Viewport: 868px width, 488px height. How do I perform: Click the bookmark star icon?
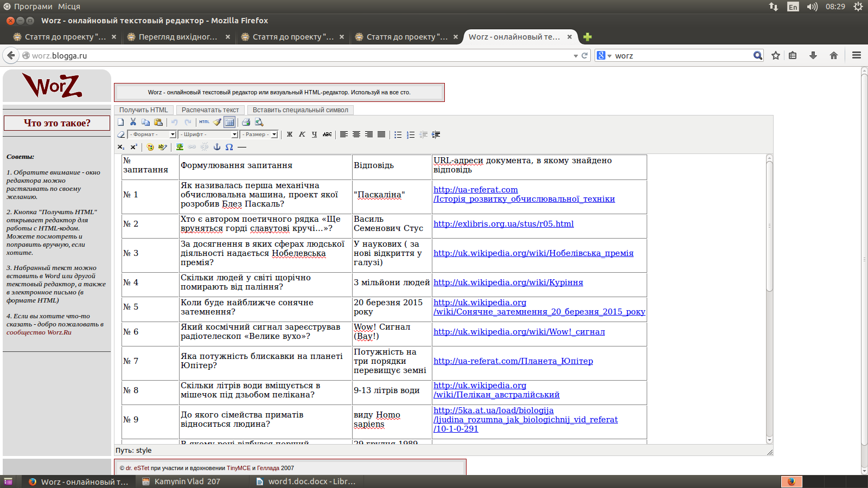coord(776,55)
